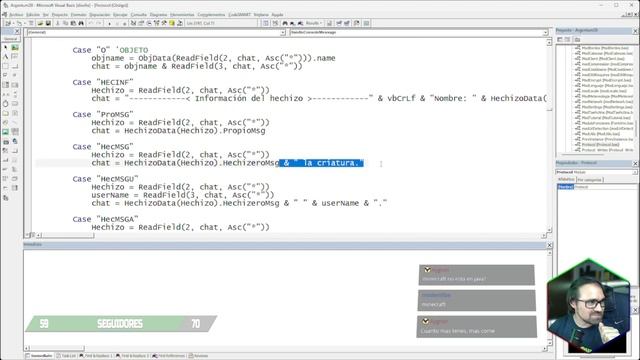Select the Find References bottom tab

[169, 356]
